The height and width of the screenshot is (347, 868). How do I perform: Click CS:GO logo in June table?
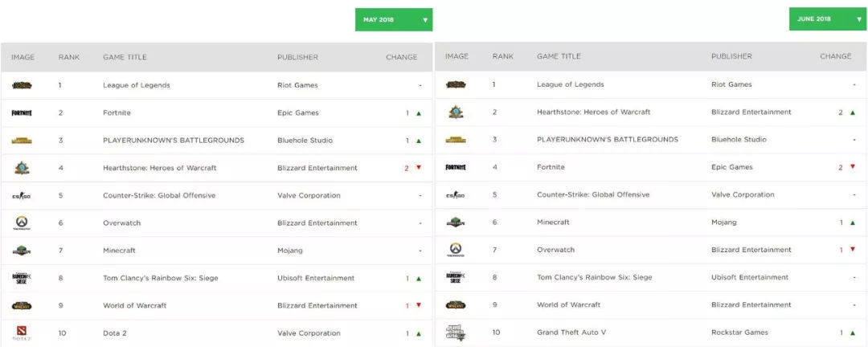(x=457, y=195)
